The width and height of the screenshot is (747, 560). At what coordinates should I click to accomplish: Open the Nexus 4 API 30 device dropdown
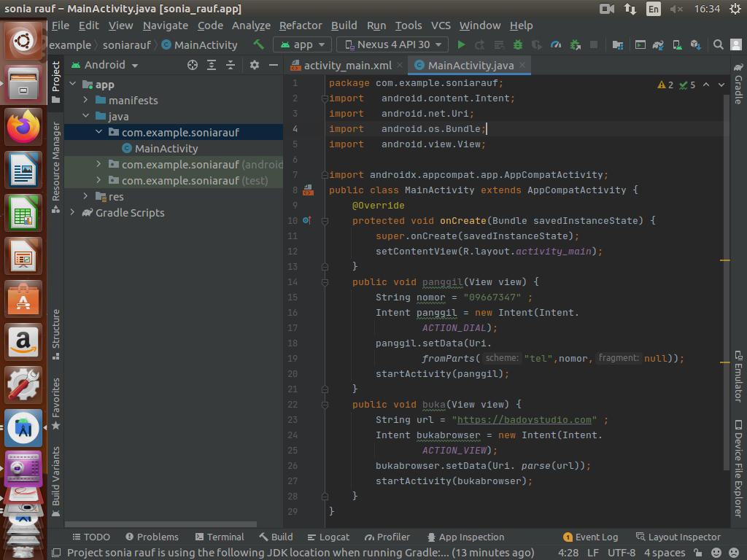pos(392,44)
